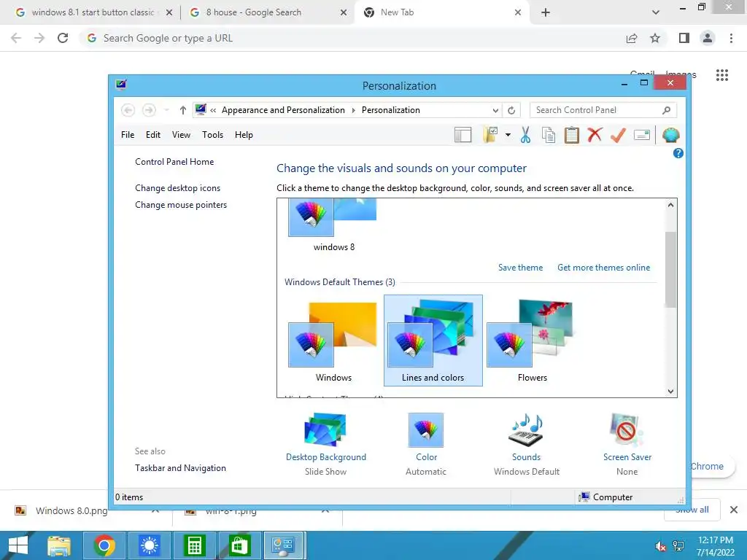747x560 pixels.
Task: Open Chrome side panel icon
Action: (684, 38)
